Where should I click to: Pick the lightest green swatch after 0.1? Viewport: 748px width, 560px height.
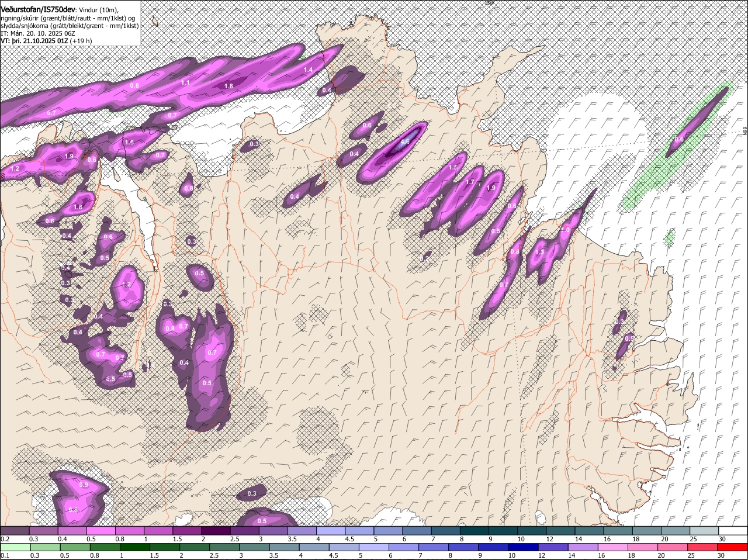tap(15, 547)
